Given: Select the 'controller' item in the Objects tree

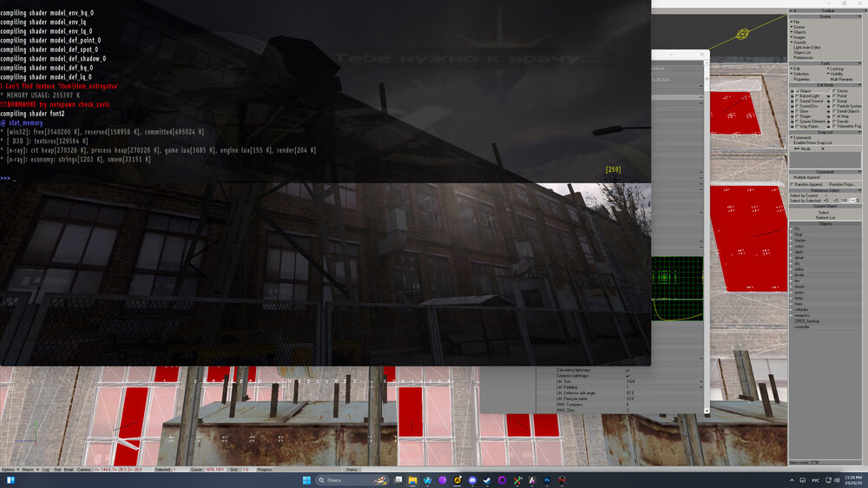Looking at the screenshot, I should (802, 326).
